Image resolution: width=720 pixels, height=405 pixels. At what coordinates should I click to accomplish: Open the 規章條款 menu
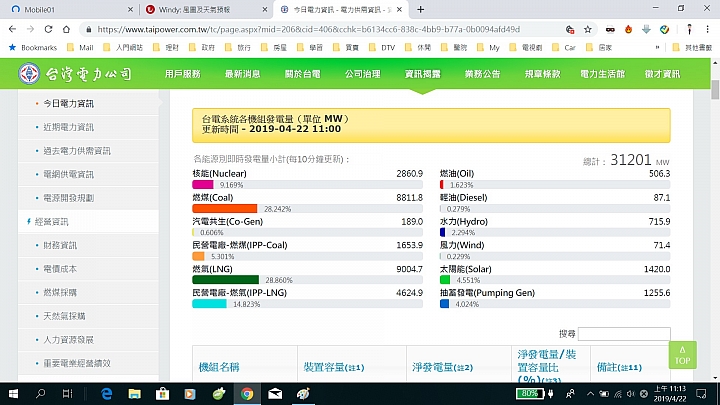pos(542,74)
